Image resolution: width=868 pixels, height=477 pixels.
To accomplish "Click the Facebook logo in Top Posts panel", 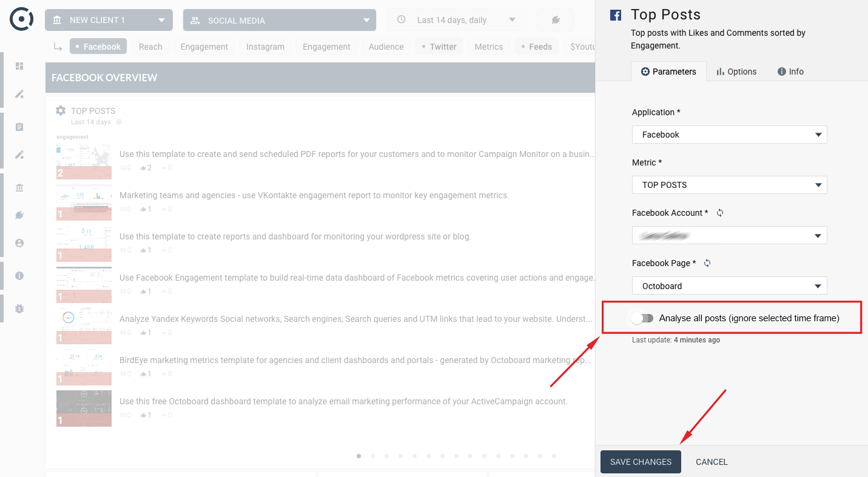I will tap(616, 15).
